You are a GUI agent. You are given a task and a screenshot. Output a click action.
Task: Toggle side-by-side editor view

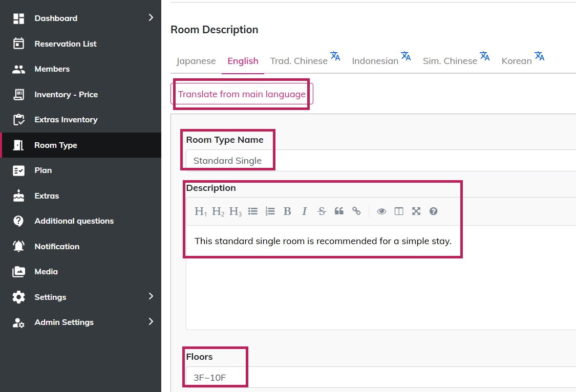(399, 211)
